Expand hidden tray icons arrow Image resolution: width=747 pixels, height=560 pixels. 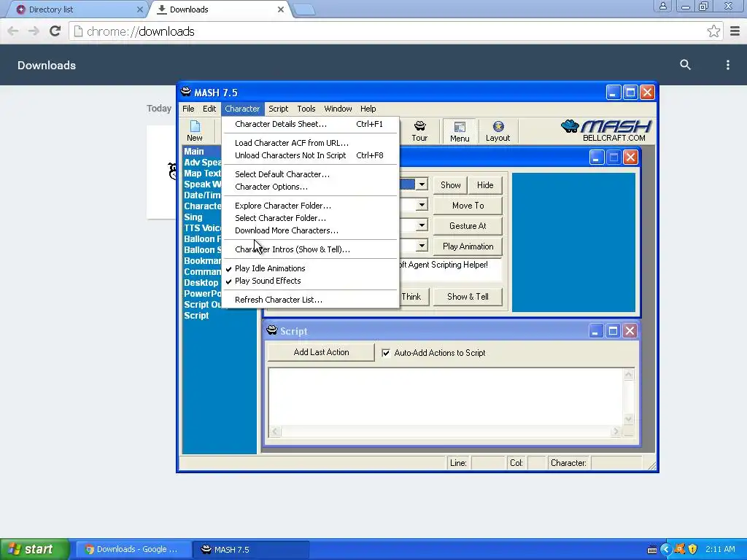tap(665, 549)
